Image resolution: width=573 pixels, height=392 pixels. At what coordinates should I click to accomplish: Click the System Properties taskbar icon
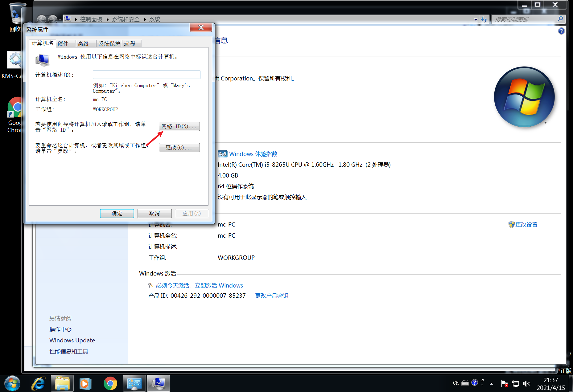[159, 384]
